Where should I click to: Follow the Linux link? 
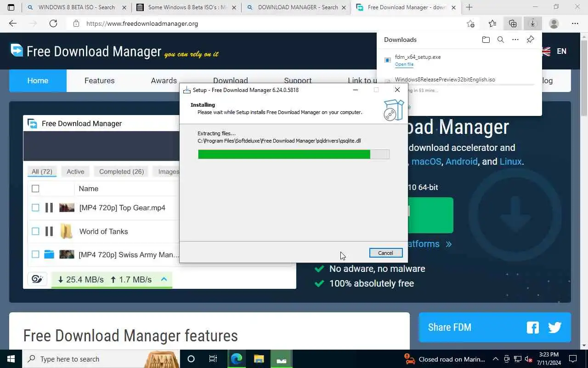(x=510, y=161)
